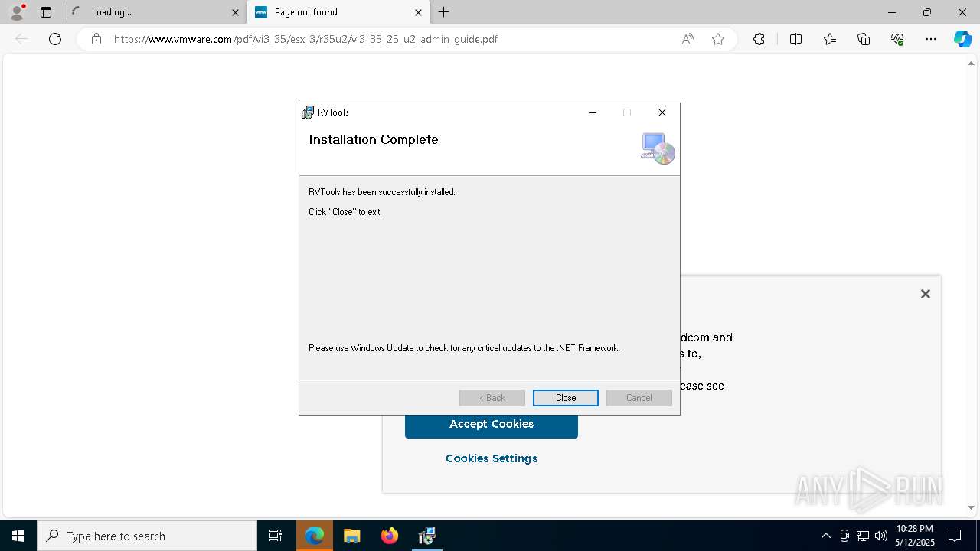Close the Loading... tab

235,12
